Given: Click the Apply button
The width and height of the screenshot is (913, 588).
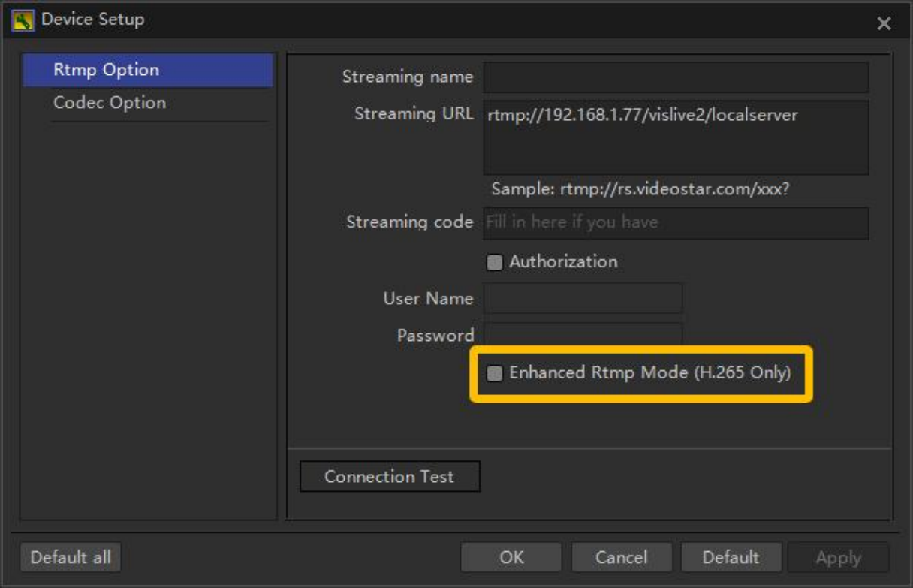Looking at the screenshot, I should coord(838,558).
